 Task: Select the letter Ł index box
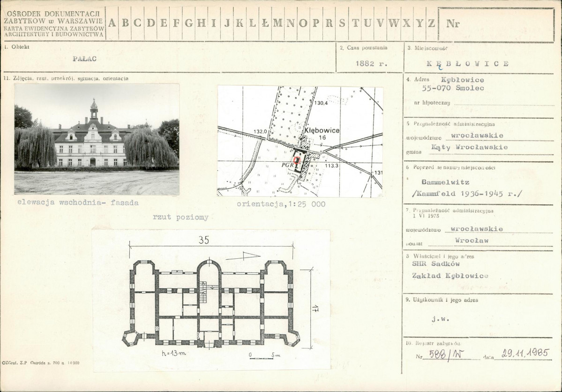tap(265, 23)
